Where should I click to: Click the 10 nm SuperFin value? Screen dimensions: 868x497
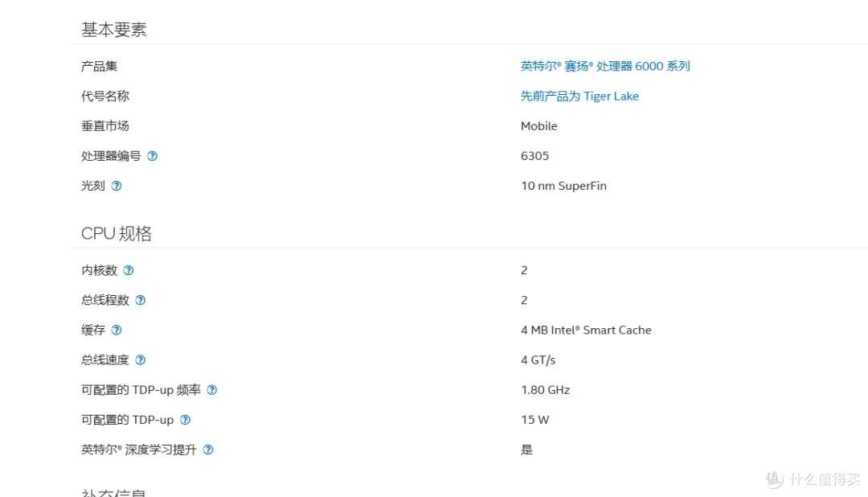563,186
